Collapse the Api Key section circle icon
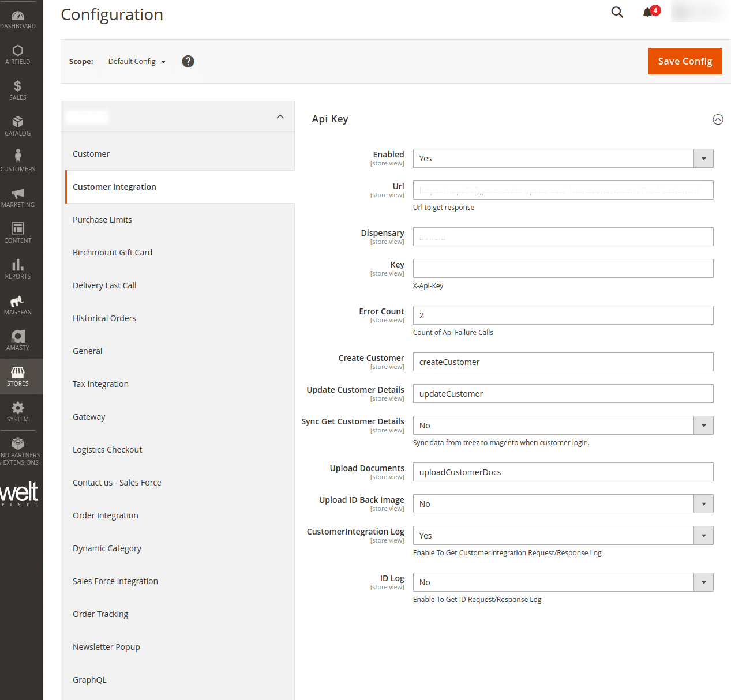Viewport: 731px width, 700px height. coord(718,119)
